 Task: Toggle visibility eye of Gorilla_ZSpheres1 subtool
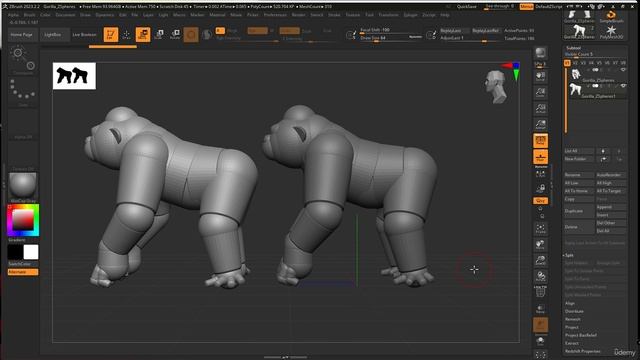tap(623, 86)
